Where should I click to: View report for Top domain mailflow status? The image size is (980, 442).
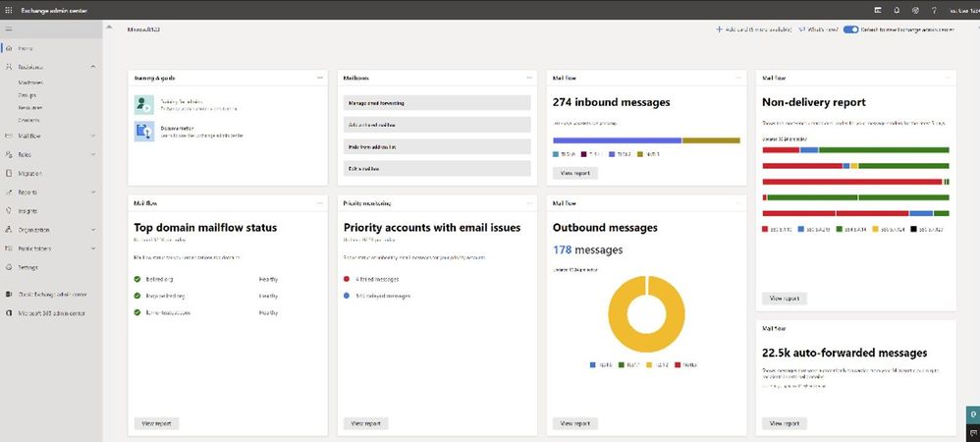click(x=156, y=423)
